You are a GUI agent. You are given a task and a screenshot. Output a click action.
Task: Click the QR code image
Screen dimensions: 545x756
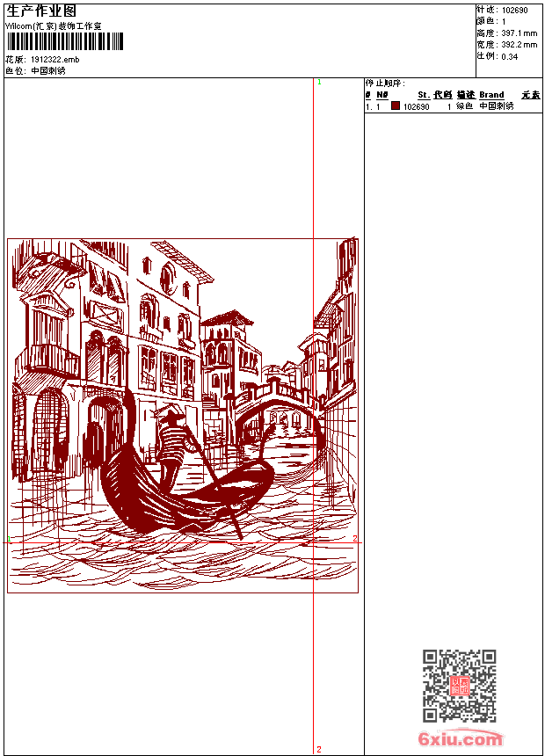(x=459, y=686)
